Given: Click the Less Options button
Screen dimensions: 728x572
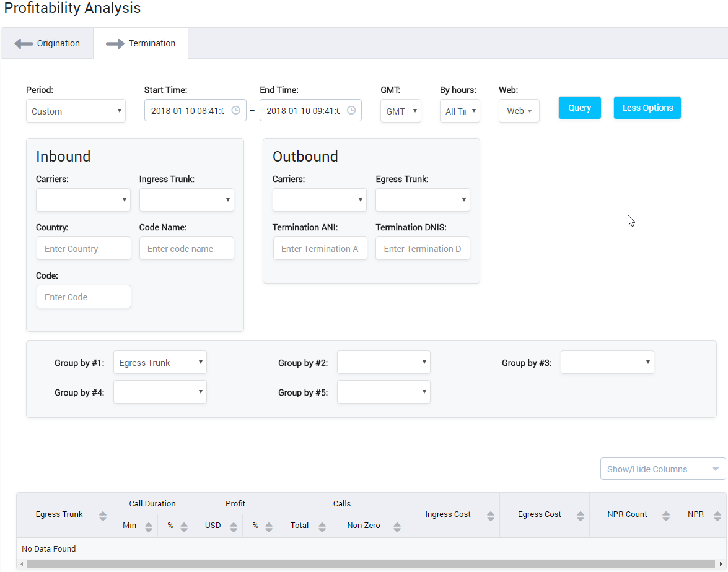Looking at the screenshot, I should point(647,107).
